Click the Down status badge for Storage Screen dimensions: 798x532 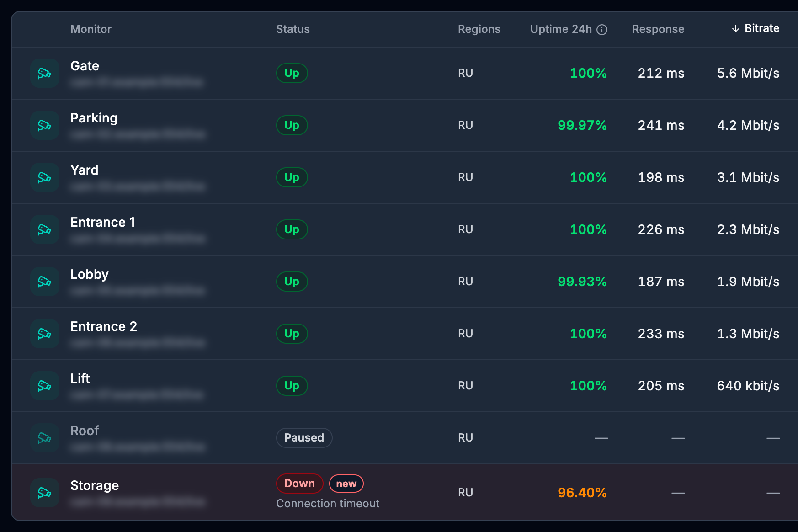[299, 484]
